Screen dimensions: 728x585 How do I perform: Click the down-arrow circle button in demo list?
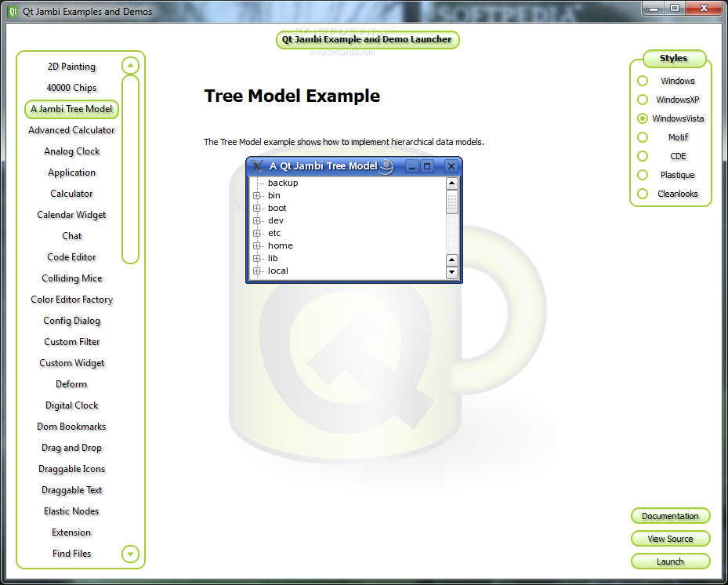[x=130, y=554]
